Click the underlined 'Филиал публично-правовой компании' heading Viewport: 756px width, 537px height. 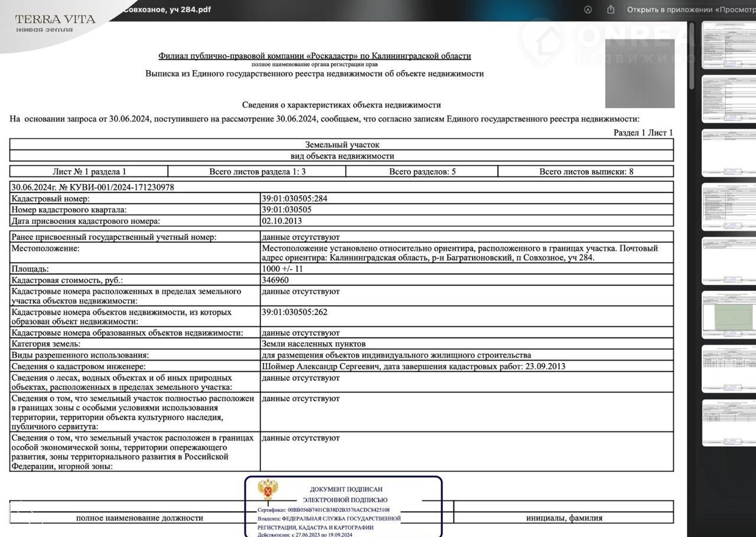point(314,56)
